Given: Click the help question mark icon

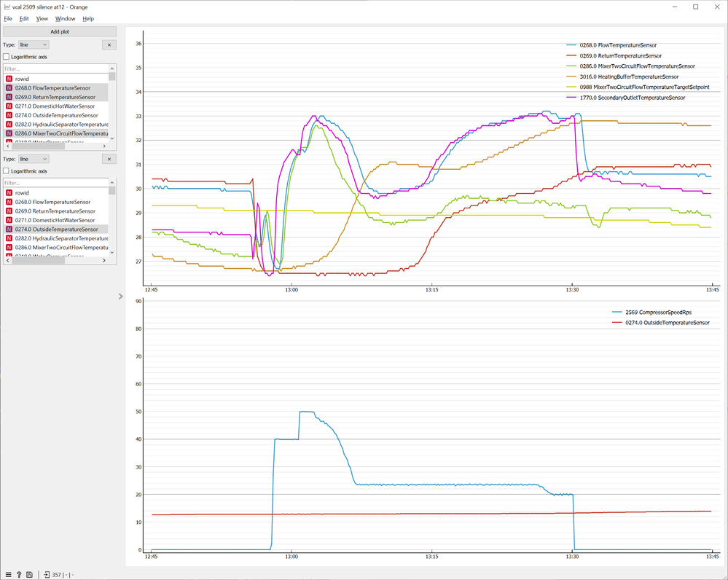Looking at the screenshot, I should point(19,574).
